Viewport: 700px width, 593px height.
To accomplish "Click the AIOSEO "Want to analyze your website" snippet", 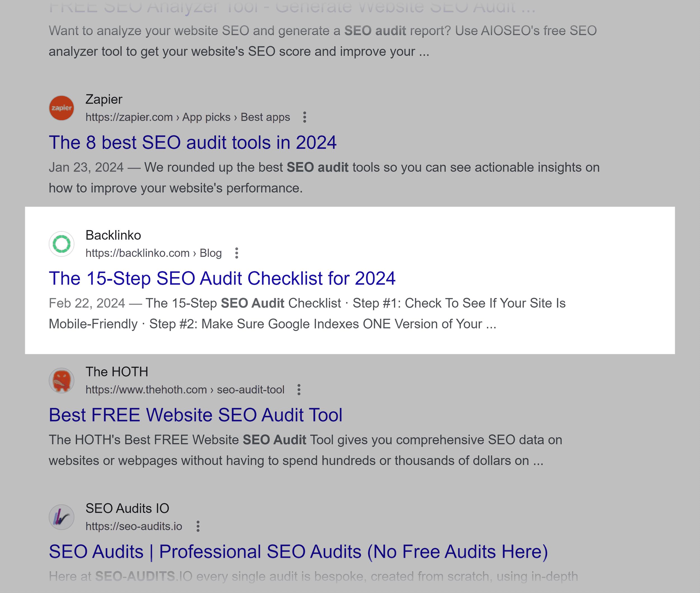I will coord(323,41).
